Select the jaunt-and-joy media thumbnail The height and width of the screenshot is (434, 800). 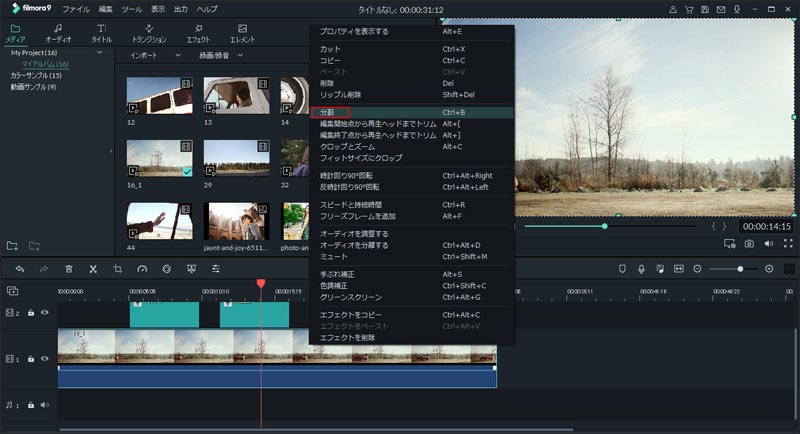click(237, 221)
